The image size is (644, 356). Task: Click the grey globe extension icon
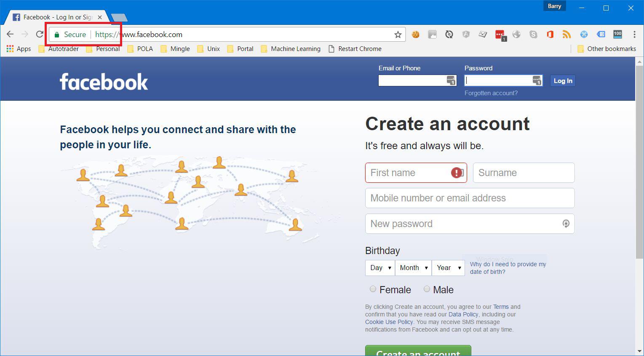tap(516, 35)
